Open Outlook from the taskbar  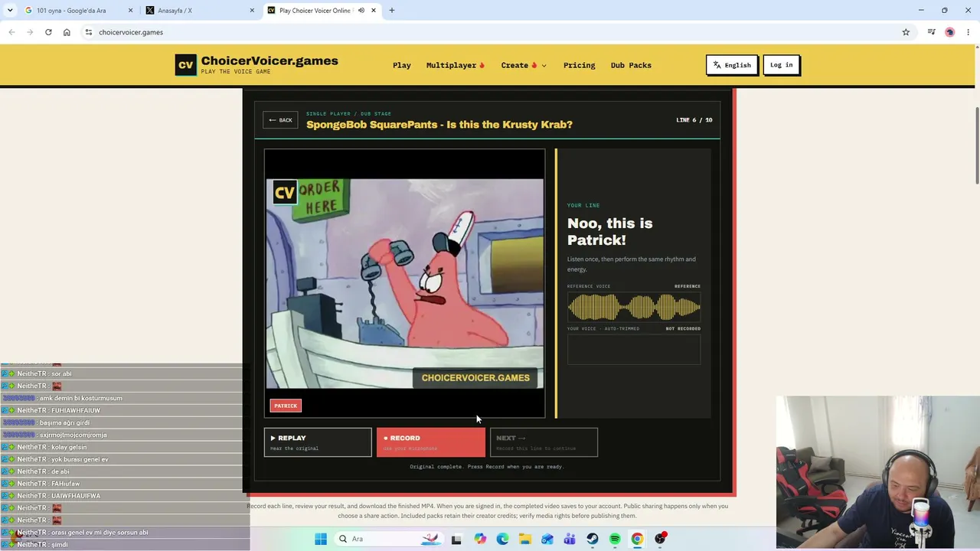click(x=547, y=539)
